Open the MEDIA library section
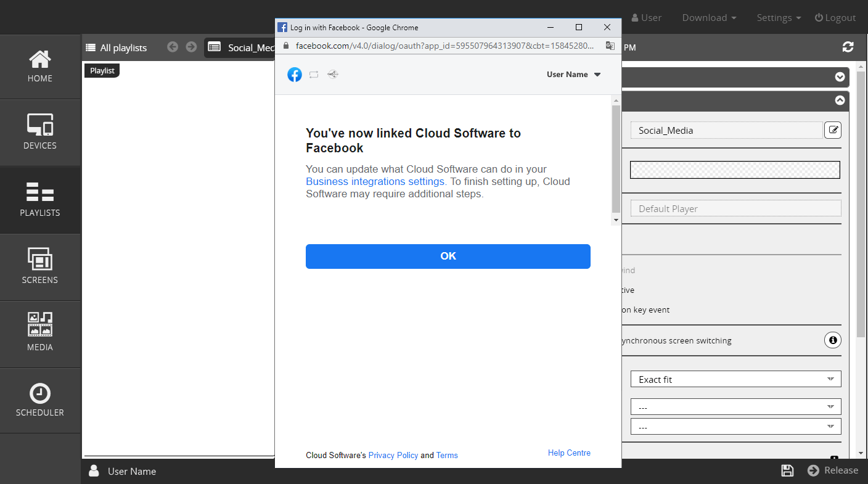The height and width of the screenshot is (484, 868). (x=40, y=334)
